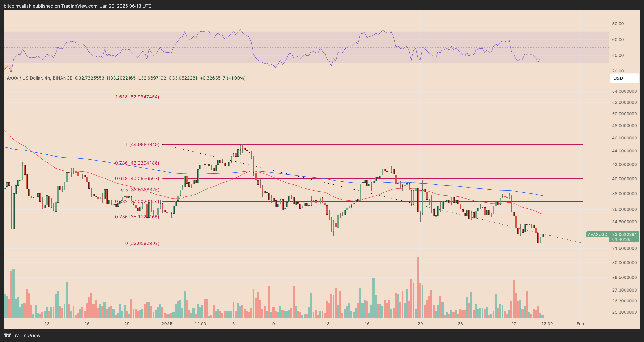Click the 13 date label on time axis
This screenshot has height=342, width=644.
[x=327, y=324]
